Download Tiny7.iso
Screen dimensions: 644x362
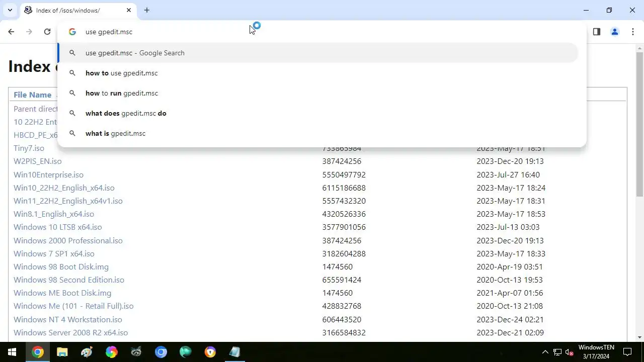(29, 148)
